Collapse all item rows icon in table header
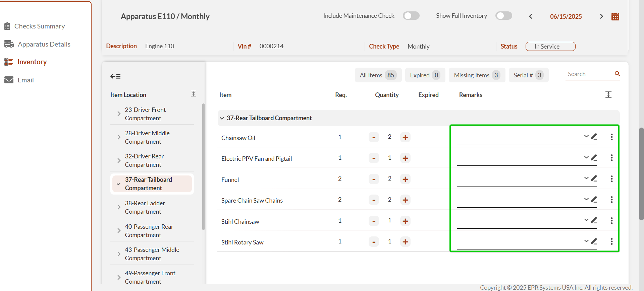 [608, 95]
